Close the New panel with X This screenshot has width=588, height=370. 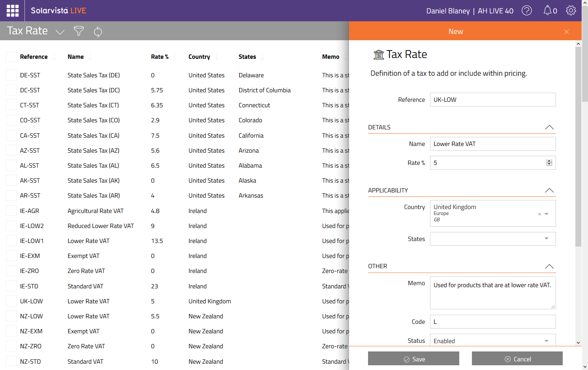point(566,32)
